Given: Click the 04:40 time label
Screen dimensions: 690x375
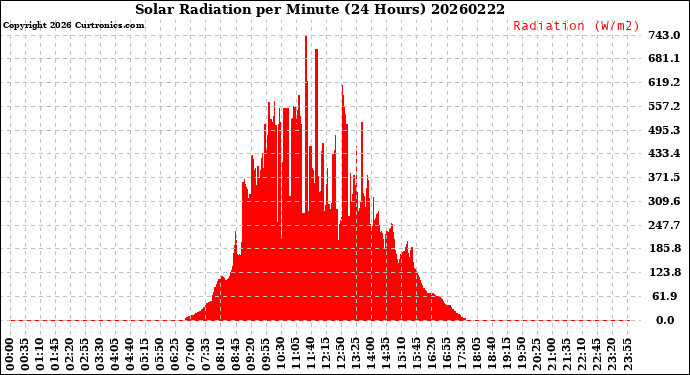Looking at the screenshot, I should [130, 355].
